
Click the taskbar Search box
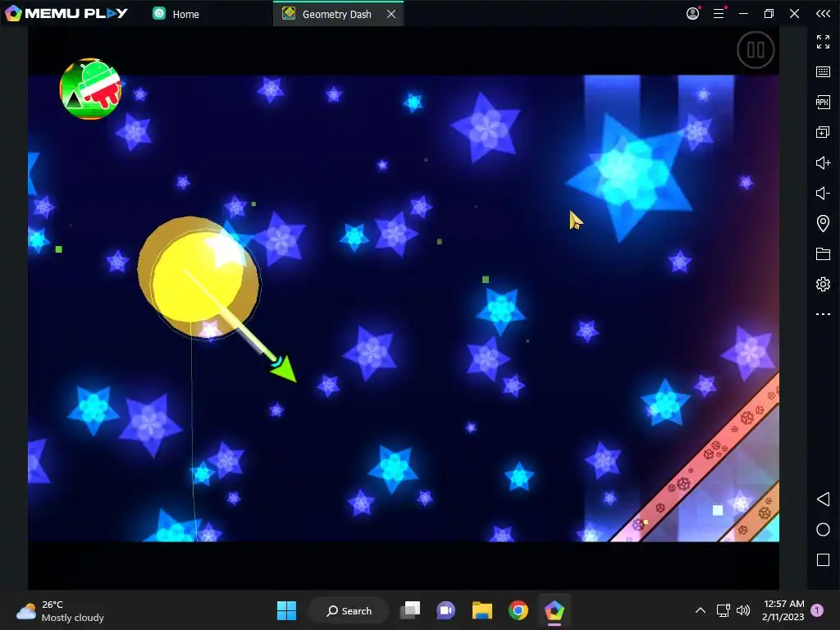tap(349, 610)
